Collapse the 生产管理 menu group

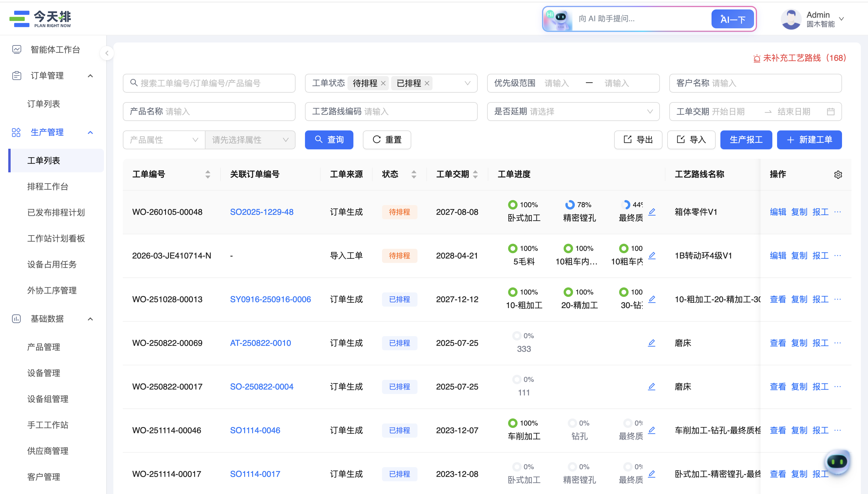click(x=90, y=132)
